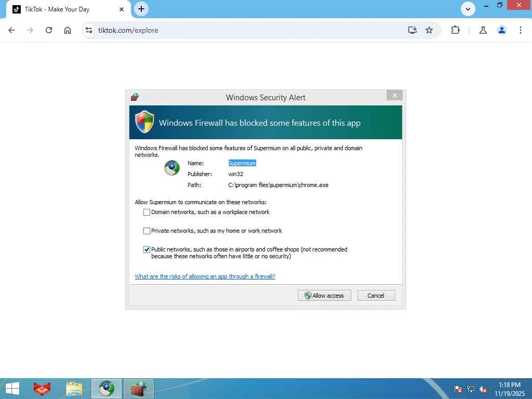Image resolution: width=532 pixels, height=399 pixels.
Task: Open the browser home page icon
Action: [68, 30]
